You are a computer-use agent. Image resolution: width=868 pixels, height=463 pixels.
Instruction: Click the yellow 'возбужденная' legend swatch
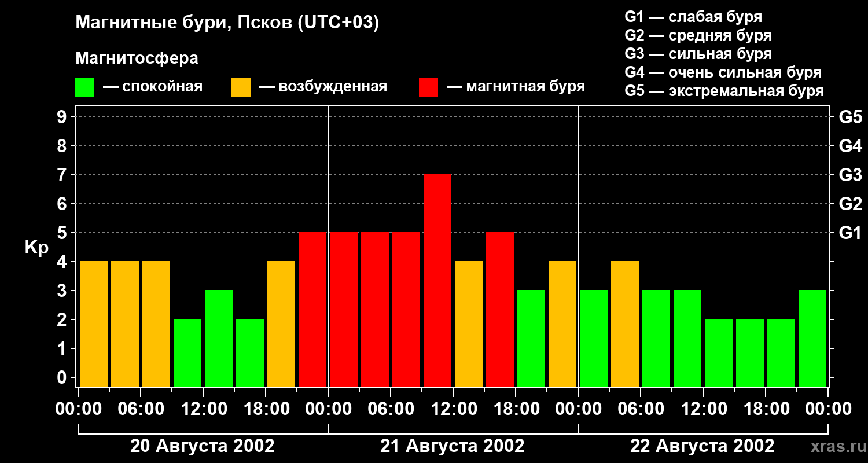pyautogui.click(x=241, y=87)
